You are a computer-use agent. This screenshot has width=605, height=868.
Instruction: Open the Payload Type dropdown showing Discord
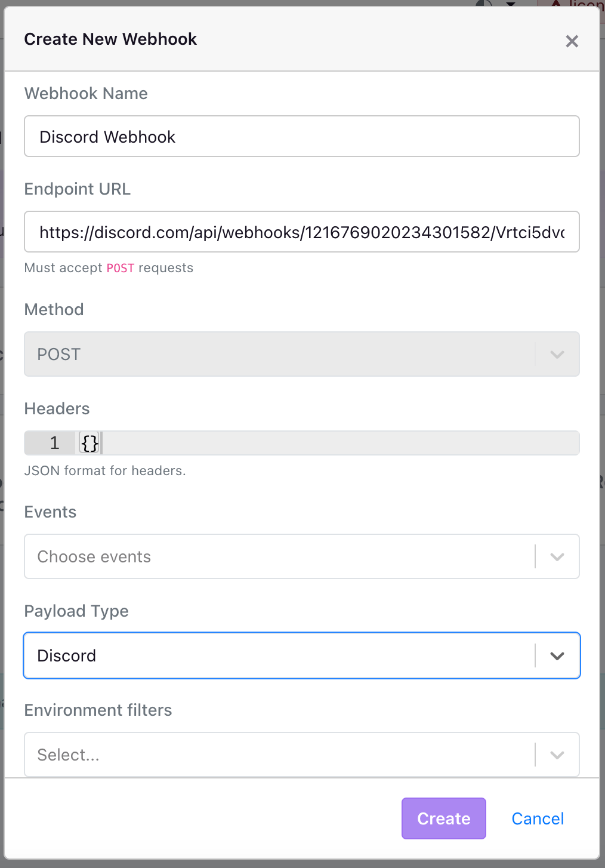tap(302, 655)
